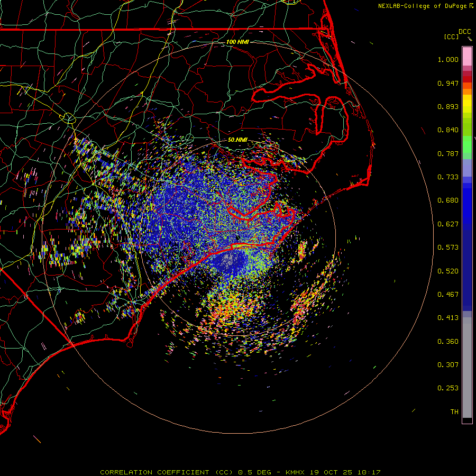The width and height of the screenshot is (476, 476).
Task: Click the gray band of the color bar
Action: coord(467,368)
